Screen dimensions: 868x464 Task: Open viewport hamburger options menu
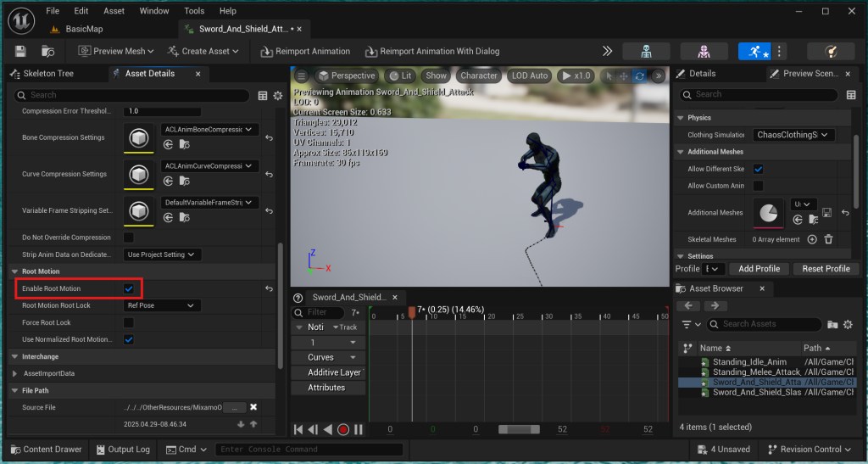tap(301, 75)
